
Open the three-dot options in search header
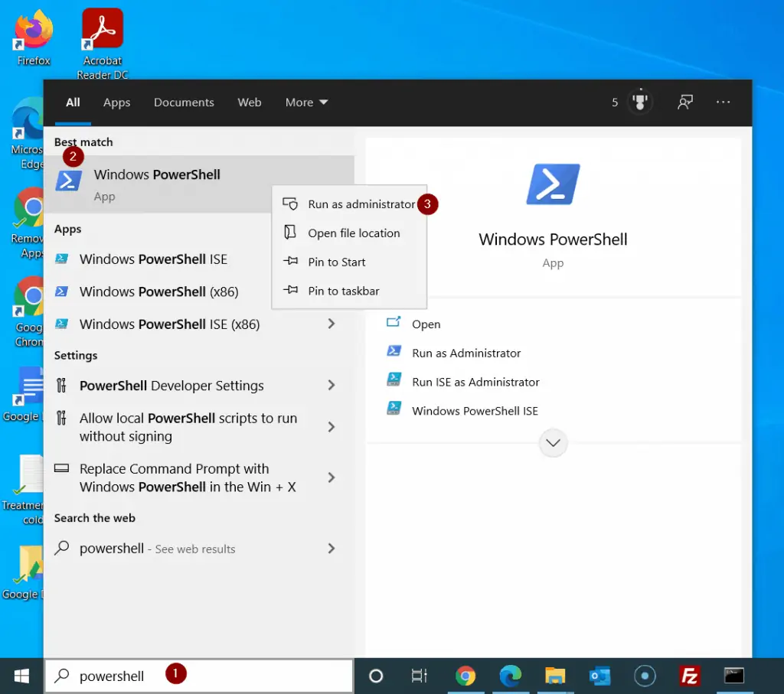pos(723,102)
